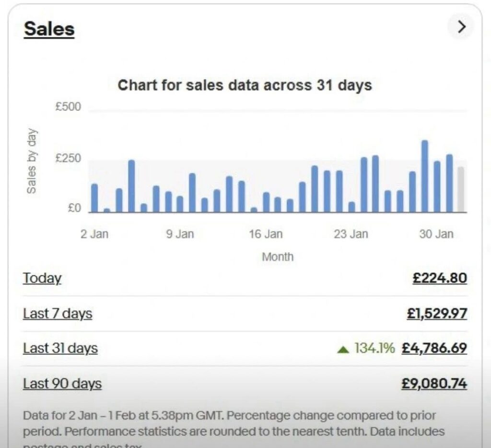
Task: Click the £9,080.74 sales amount
Action: pyautogui.click(x=434, y=384)
